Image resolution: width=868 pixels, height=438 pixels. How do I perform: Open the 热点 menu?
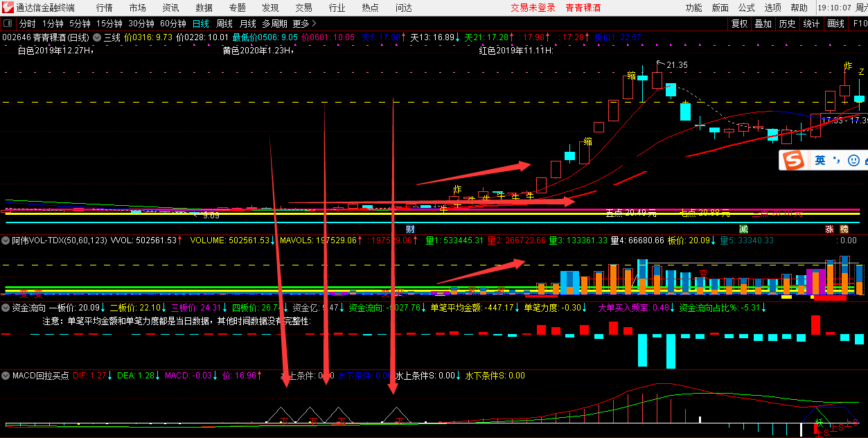pyautogui.click(x=370, y=8)
